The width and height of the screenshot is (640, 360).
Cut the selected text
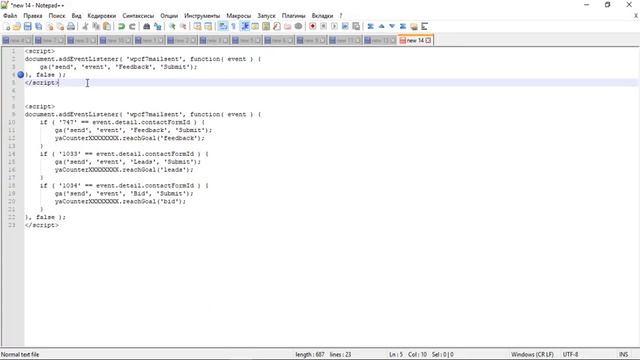[x=85, y=27]
